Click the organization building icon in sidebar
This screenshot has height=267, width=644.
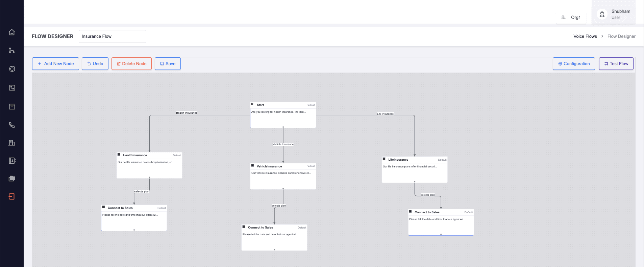(x=12, y=143)
